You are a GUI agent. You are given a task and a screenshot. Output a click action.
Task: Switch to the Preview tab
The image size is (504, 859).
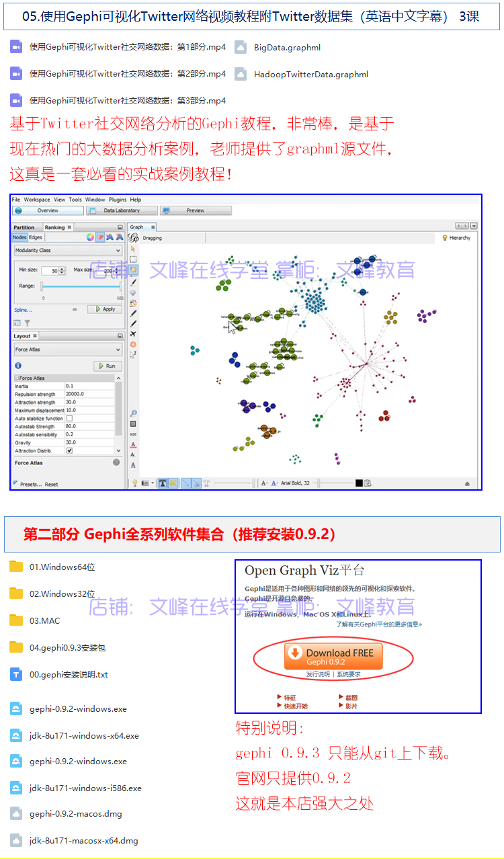click(196, 210)
